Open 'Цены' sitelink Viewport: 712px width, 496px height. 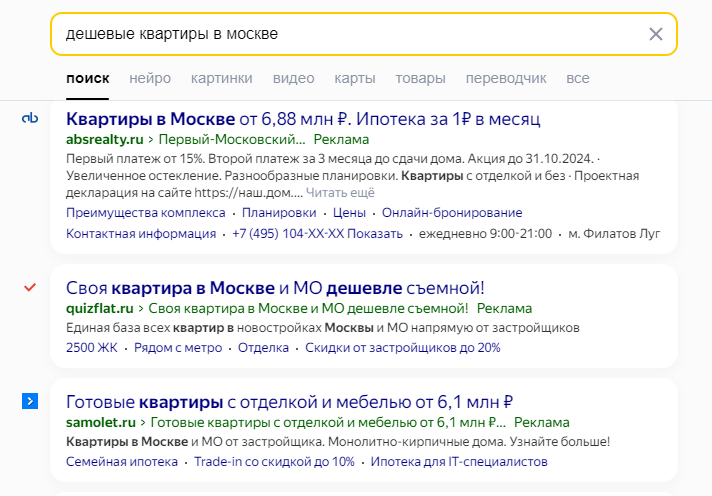coord(349,213)
